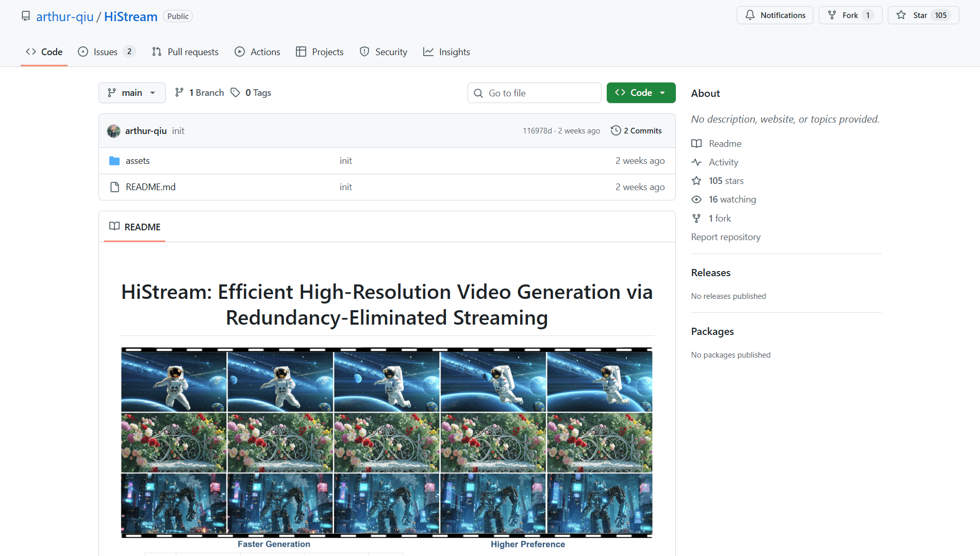Open the README.md file

pos(150,187)
